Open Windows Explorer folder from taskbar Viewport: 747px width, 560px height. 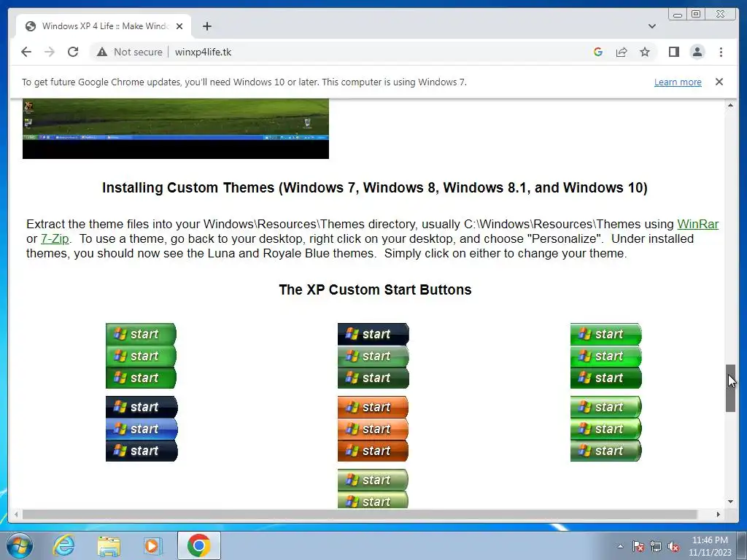109,545
